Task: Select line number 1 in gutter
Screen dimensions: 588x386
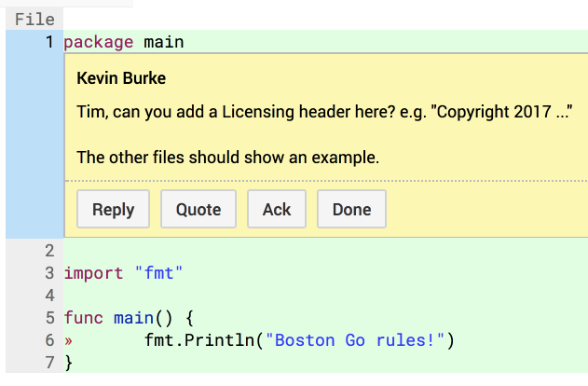Action: 49,42
